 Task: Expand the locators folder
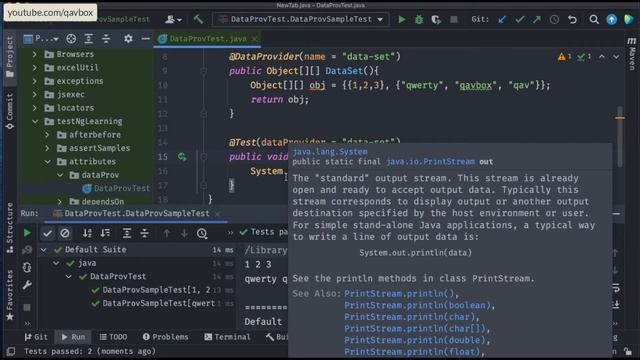(35, 108)
